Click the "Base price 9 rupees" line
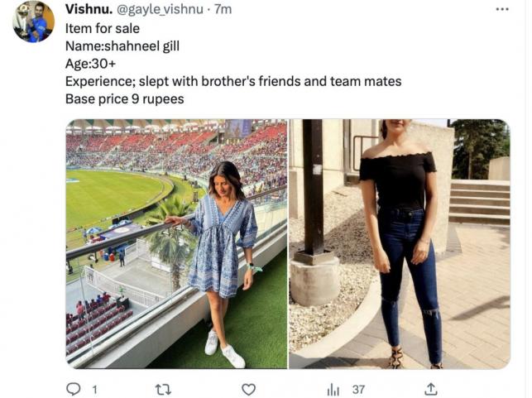Viewport: 532px width, 398px height. tap(124, 99)
